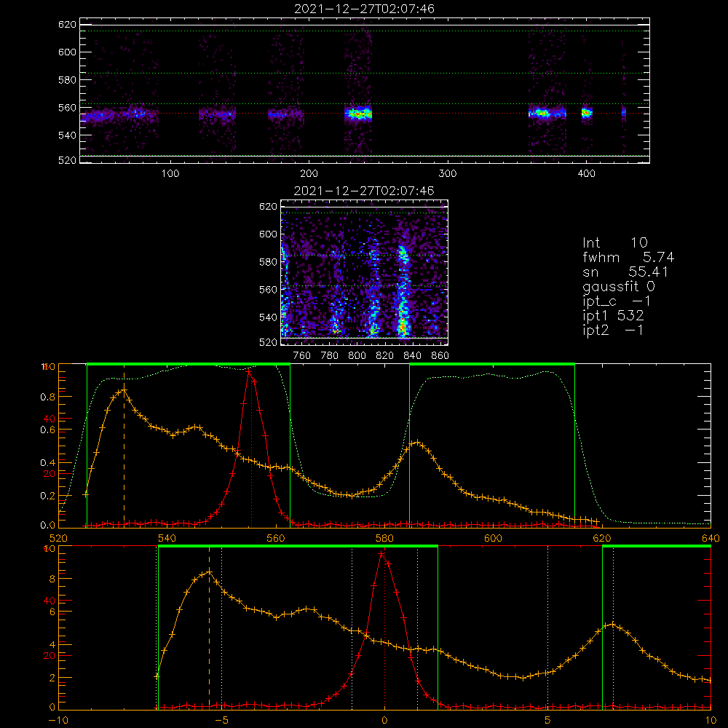Image resolution: width=728 pixels, height=728 pixels.
Task: Click y-axis label 560 on top spectrogram
Action: [67, 108]
